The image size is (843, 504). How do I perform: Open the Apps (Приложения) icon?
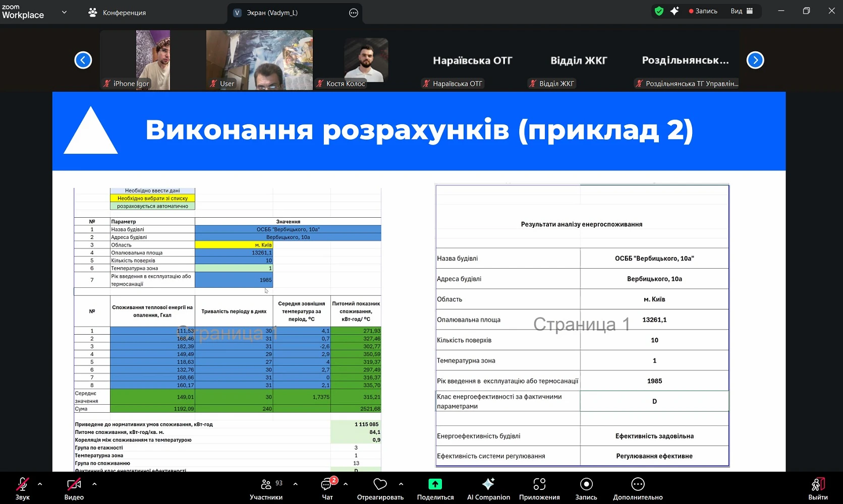coord(539,484)
